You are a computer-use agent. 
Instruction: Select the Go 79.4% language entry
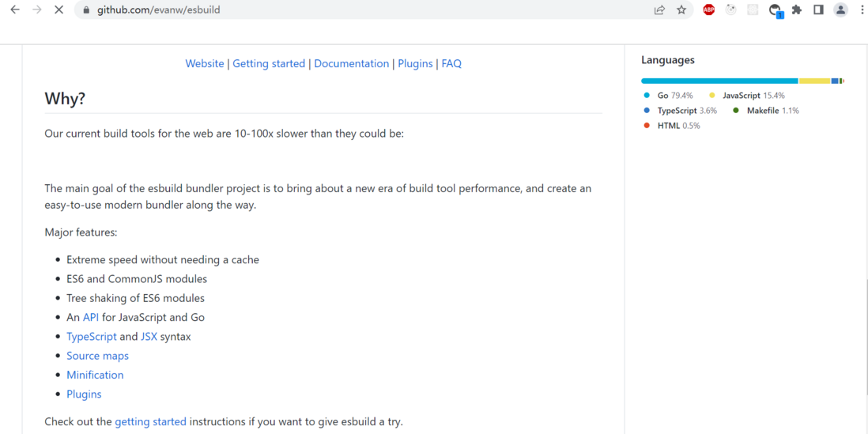pos(668,95)
